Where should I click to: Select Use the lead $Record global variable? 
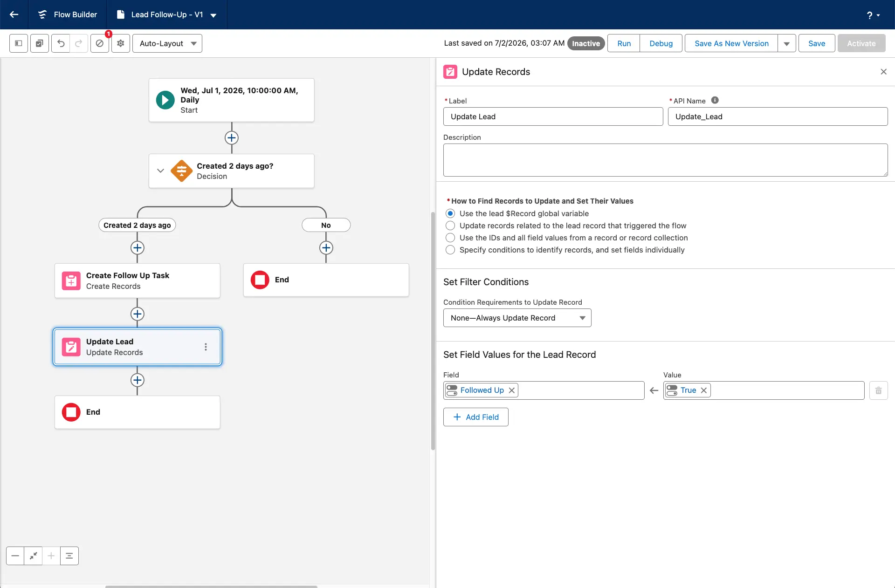(450, 214)
